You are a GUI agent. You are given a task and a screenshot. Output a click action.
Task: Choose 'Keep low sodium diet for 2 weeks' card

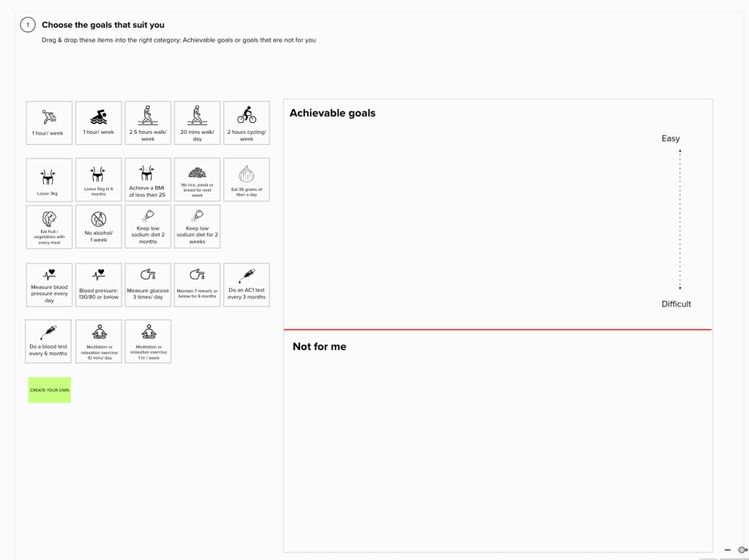click(197, 227)
